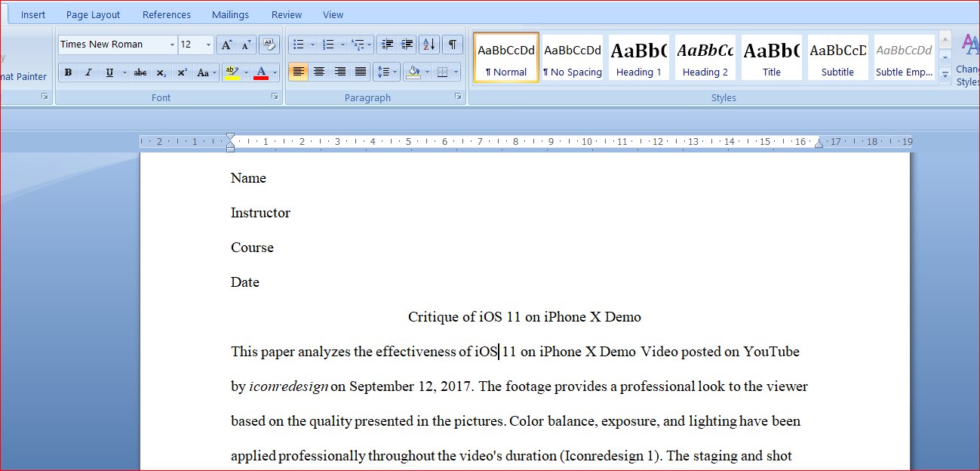980x471 pixels.
Task: Show or hide paragraph marks
Action: 453,45
